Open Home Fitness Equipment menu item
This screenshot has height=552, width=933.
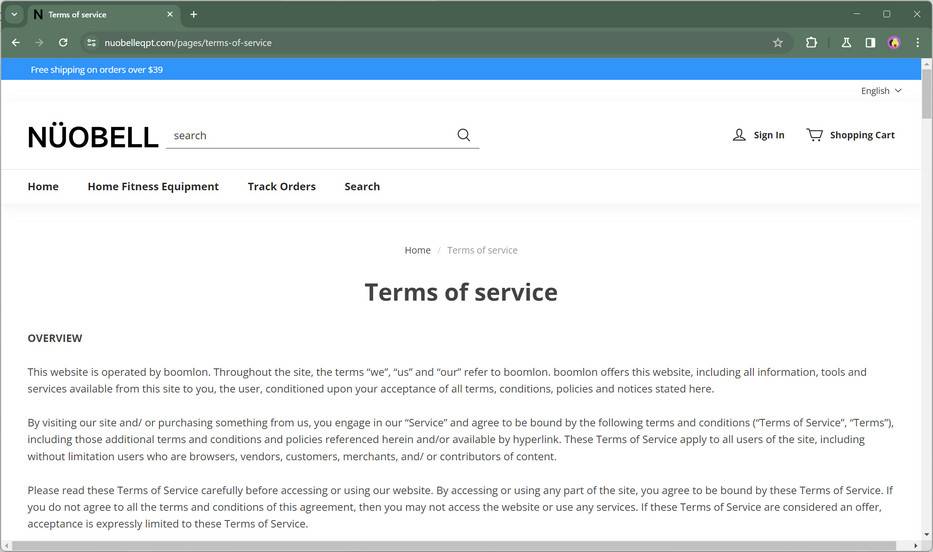[153, 186]
